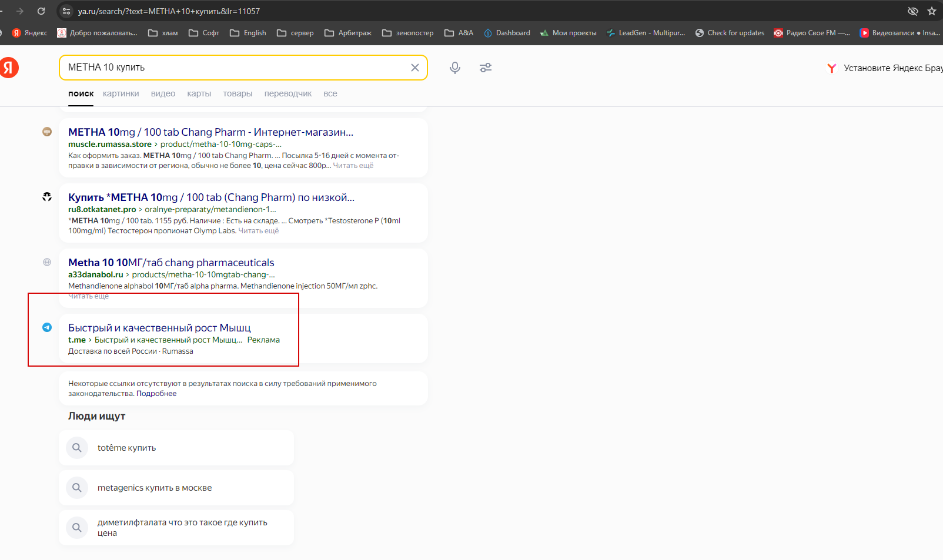The width and height of the screenshot is (943, 560).
Task: Click inside the search input field
Action: [x=235, y=68]
